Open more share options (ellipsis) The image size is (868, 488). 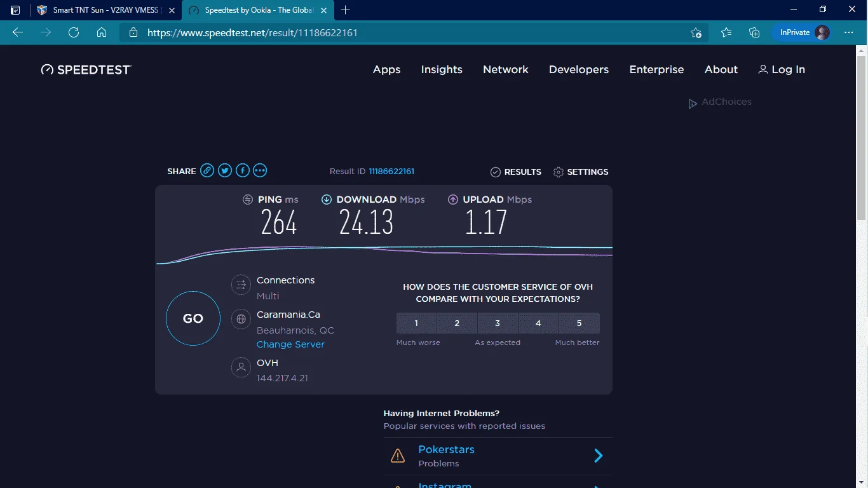click(x=260, y=170)
